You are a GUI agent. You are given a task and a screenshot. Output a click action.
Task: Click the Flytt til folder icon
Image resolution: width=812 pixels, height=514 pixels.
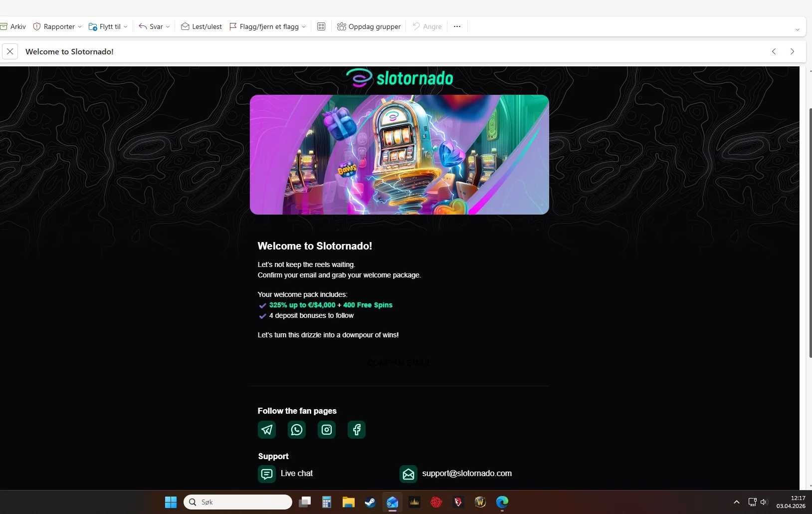pos(93,26)
